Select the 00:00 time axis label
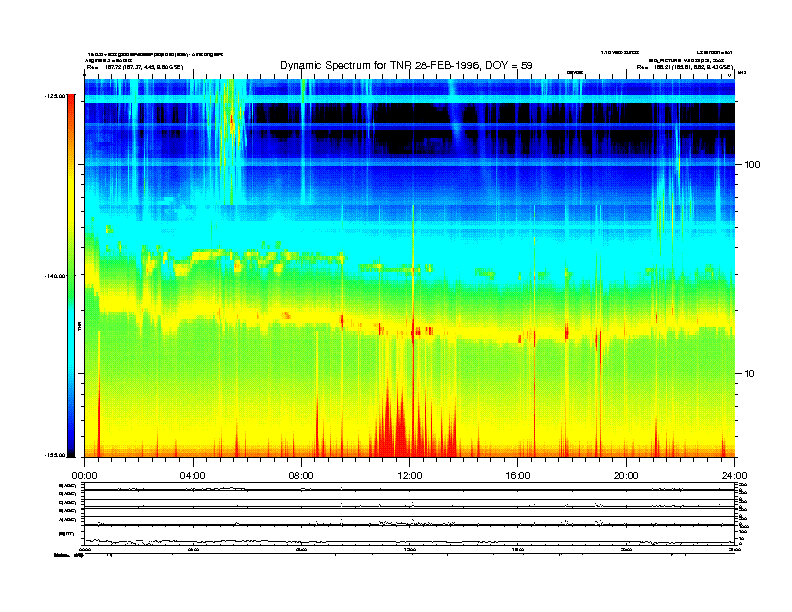792x612 pixels. pyautogui.click(x=84, y=476)
